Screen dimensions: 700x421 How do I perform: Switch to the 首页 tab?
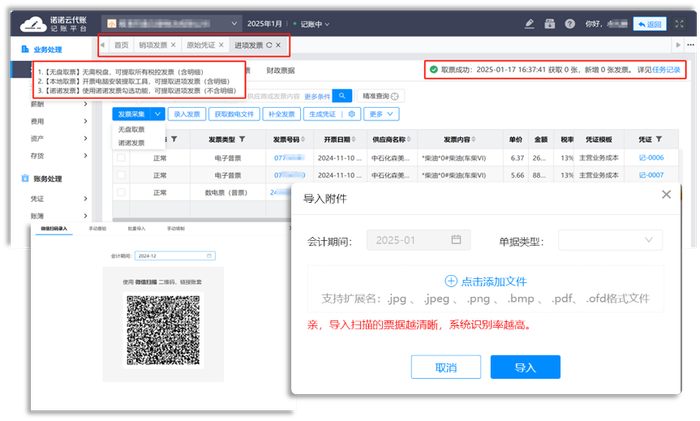tap(121, 45)
